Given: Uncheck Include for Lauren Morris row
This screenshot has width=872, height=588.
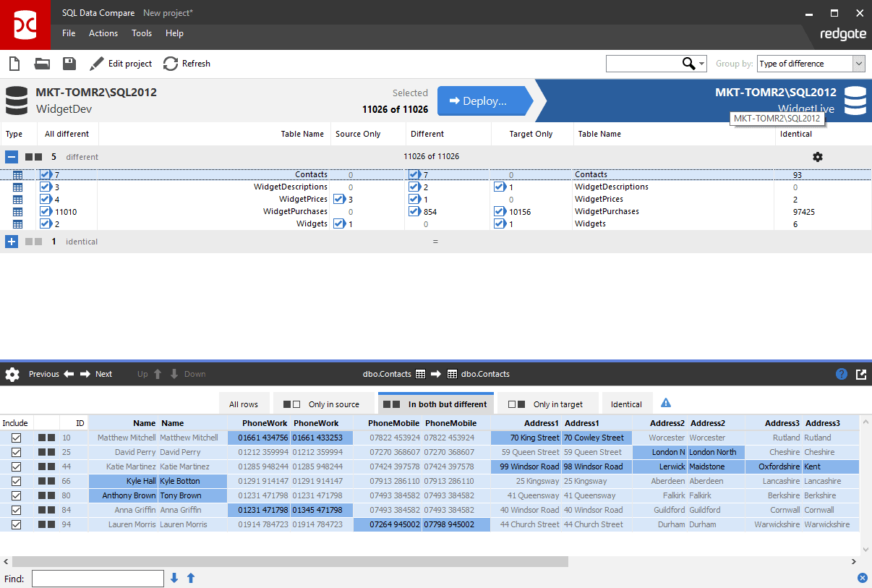Looking at the screenshot, I should click(x=15, y=524).
